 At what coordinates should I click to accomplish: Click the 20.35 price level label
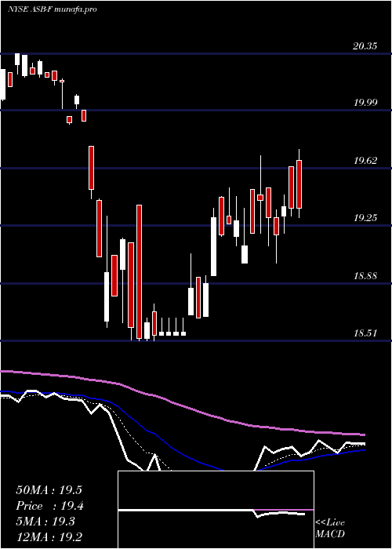coord(365,45)
